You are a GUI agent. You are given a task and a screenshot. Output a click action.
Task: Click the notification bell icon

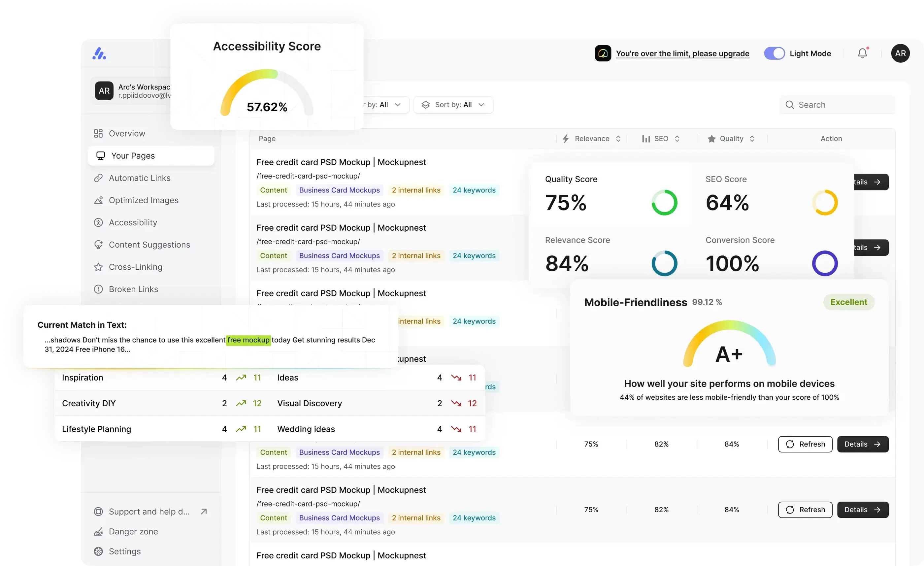pos(862,53)
